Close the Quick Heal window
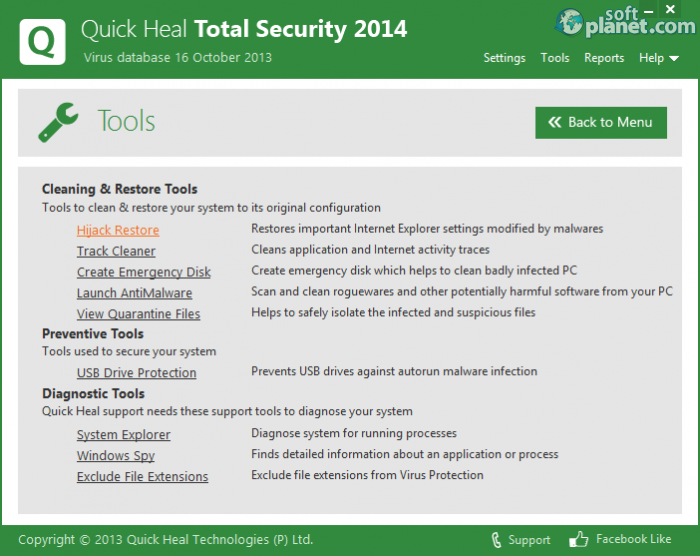The width and height of the screenshot is (700, 556). (670, 9)
